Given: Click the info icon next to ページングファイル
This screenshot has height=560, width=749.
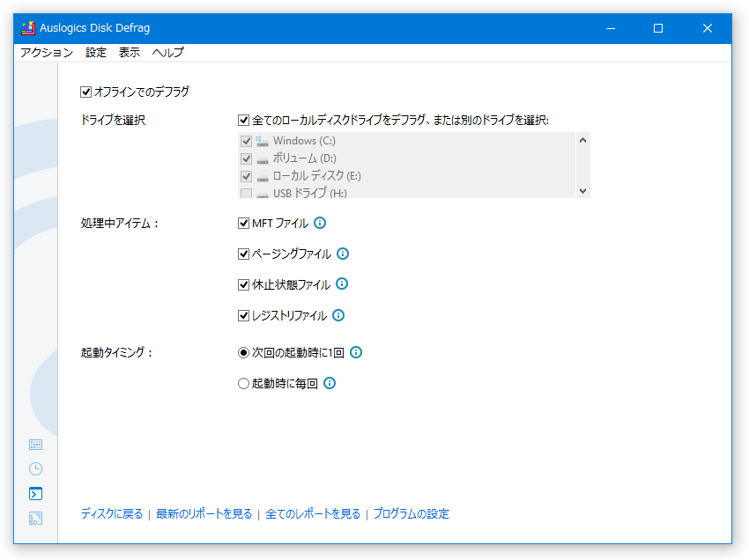Looking at the screenshot, I should point(343,254).
